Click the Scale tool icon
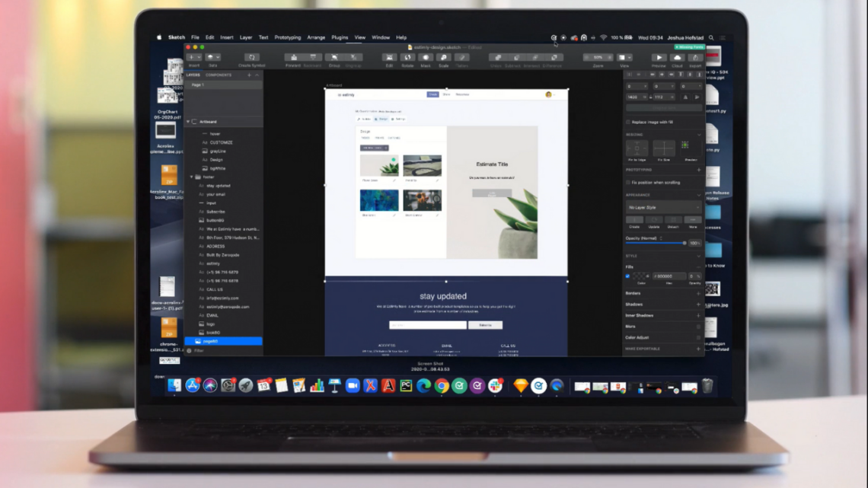The height and width of the screenshot is (488, 868). 443,57
